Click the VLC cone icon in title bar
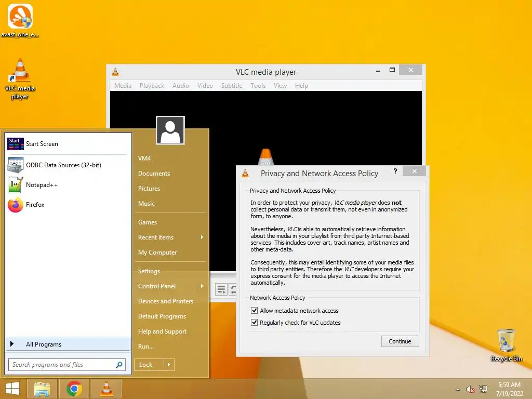Image resolution: width=532 pixels, height=399 pixels. (115, 72)
